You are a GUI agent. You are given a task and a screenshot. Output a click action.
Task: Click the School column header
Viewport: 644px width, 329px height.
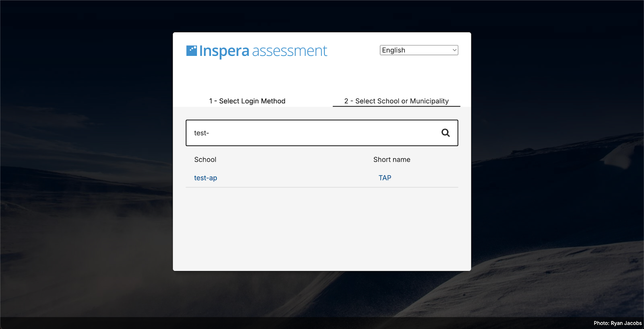click(205, 160)
